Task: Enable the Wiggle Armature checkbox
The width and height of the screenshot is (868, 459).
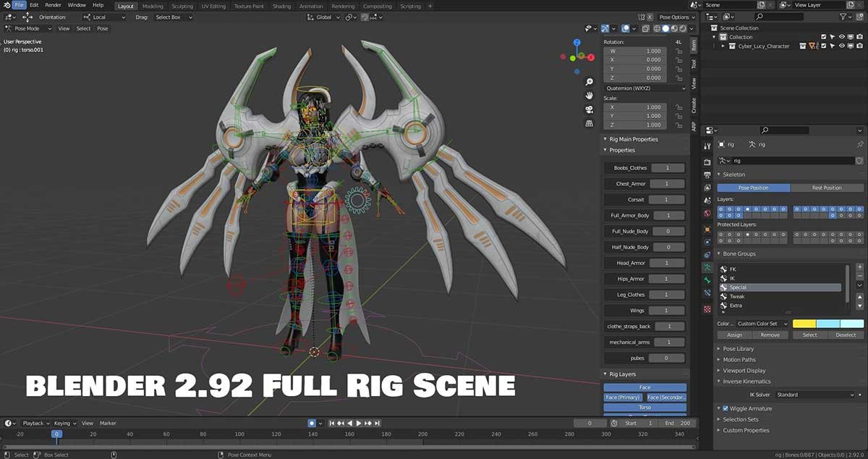Action: tap(725, 408)
